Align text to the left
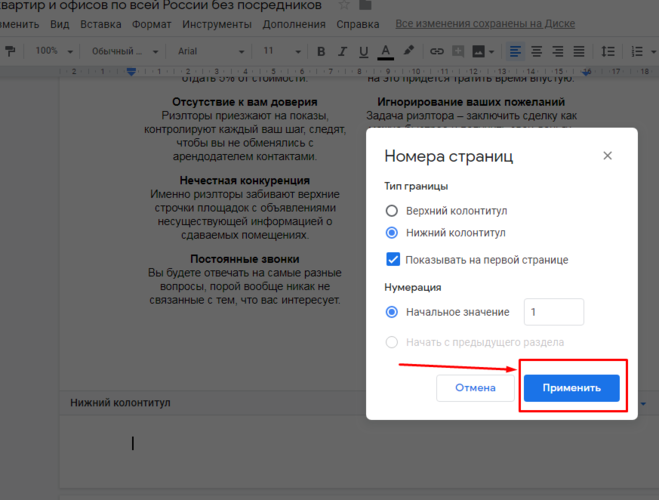The image size is (659, 500). coord(515,51)
